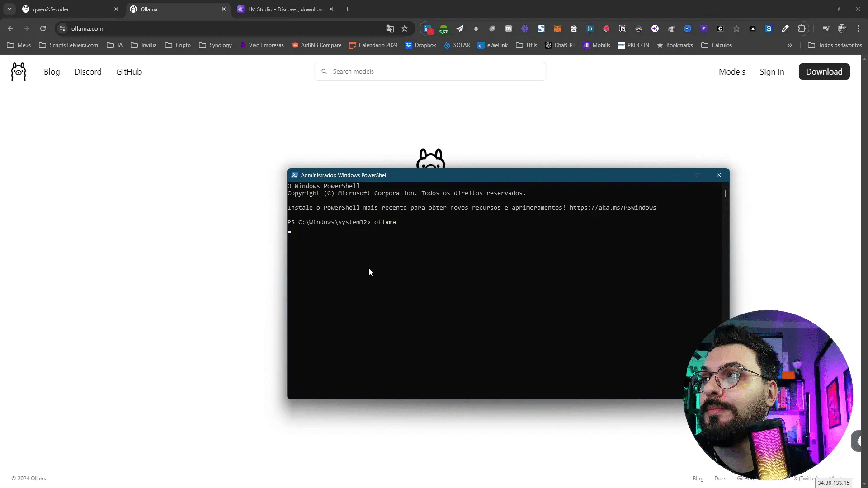Open the ChatGPT bookmark
Image resolution: width=868 pixels, height=488 pixels.
tap(560, 45)
